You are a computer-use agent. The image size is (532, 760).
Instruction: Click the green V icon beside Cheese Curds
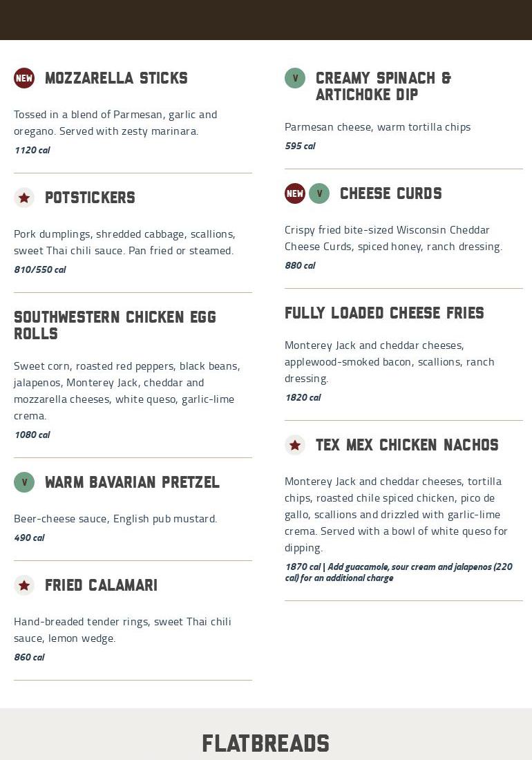click(x=319, y=193)
